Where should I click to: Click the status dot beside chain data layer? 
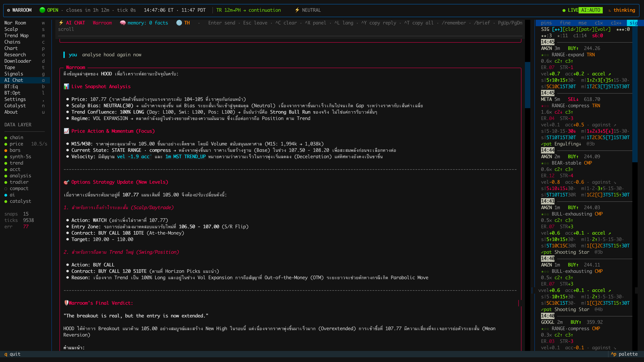click(6, 138)
